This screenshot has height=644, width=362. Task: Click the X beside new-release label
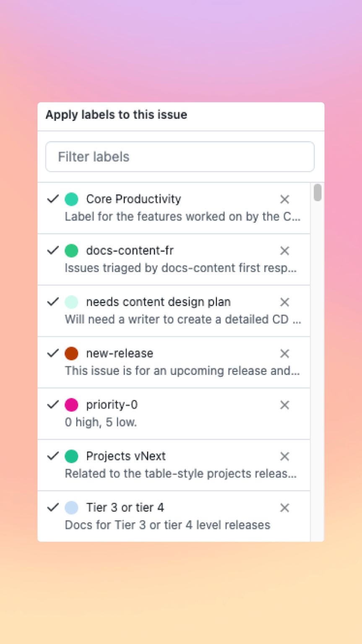pos(284,353)
